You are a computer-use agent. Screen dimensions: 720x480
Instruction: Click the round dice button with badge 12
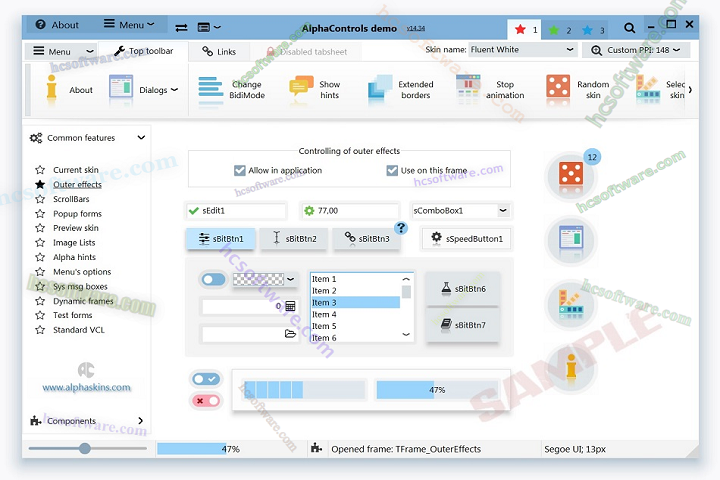pos(571,176)
